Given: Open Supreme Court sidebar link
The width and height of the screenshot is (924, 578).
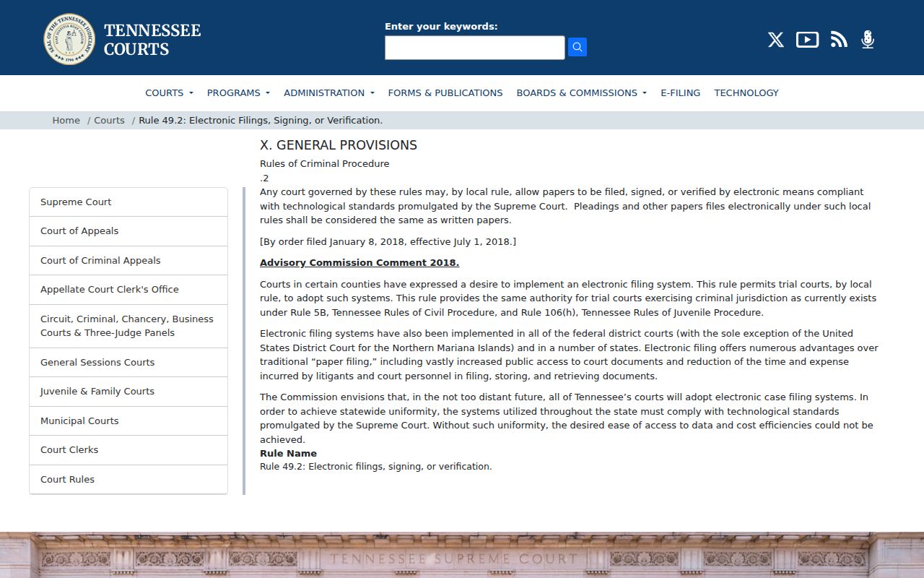Looking at the screenshot, I should [x=128, y=202].
